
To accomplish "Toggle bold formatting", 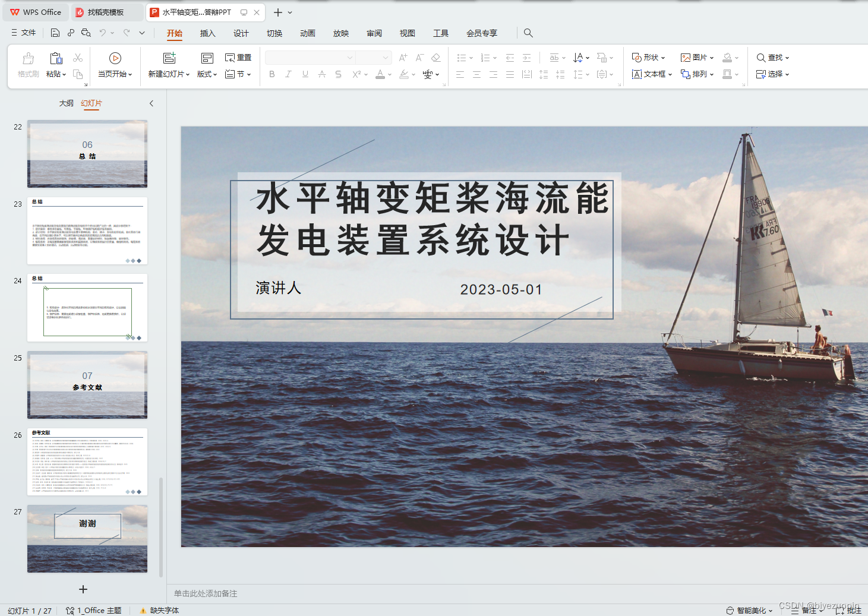I will (x=272, y=74).
